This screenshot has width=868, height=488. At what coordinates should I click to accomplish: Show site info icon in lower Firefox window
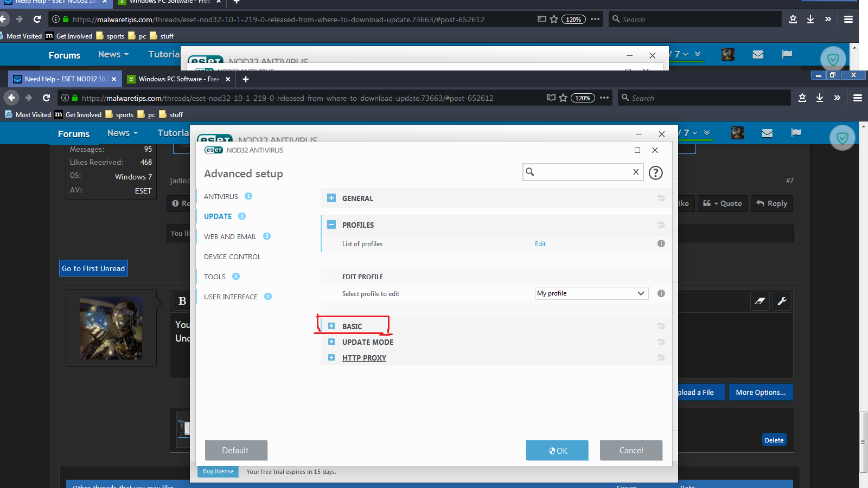65,98
